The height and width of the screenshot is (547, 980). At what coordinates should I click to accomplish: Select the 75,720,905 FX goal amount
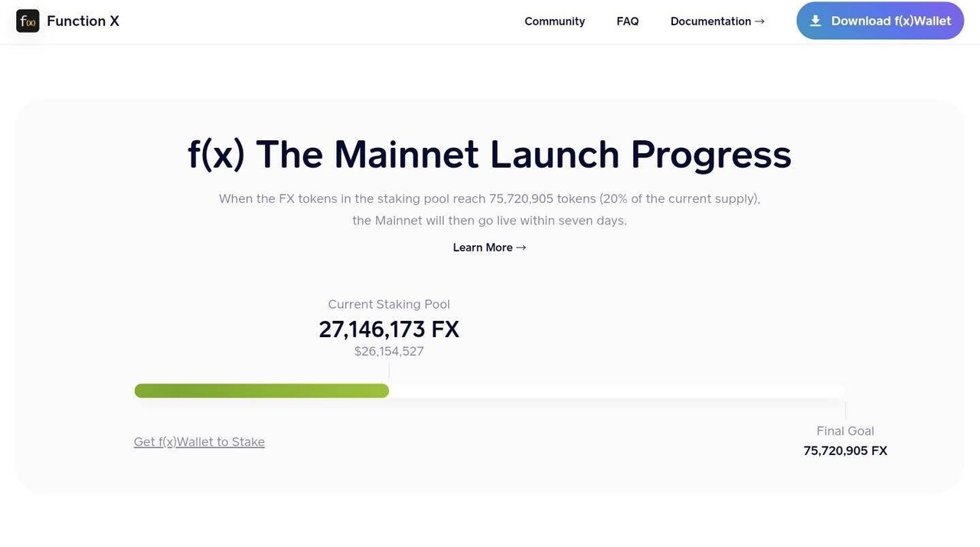tap(845, 451)
